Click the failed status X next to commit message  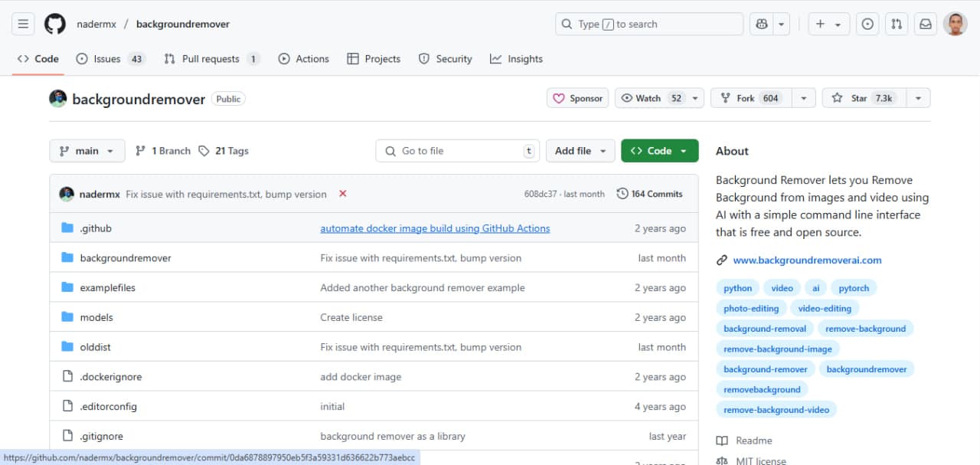pyautogui.click(x=343, y=194)
